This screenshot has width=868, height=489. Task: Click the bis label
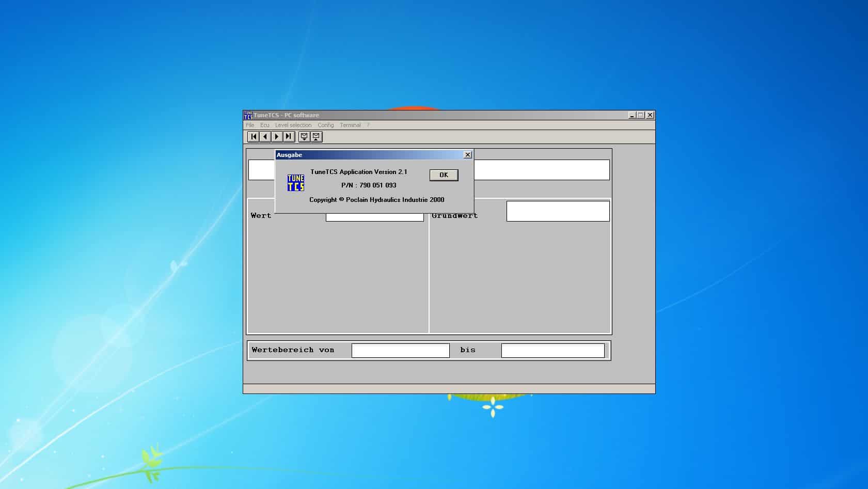point(468,350)
